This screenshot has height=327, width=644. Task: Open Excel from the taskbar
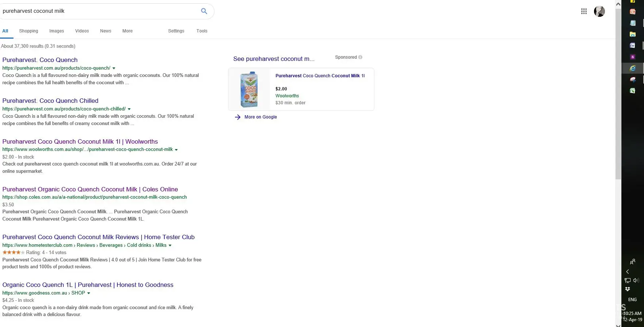(x=633, y=91)
